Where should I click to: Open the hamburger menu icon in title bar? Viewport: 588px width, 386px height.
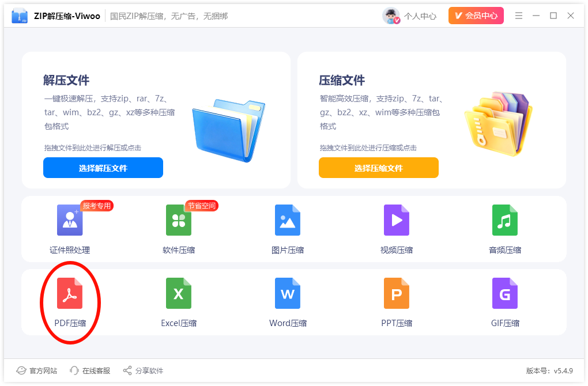(519, 16)
